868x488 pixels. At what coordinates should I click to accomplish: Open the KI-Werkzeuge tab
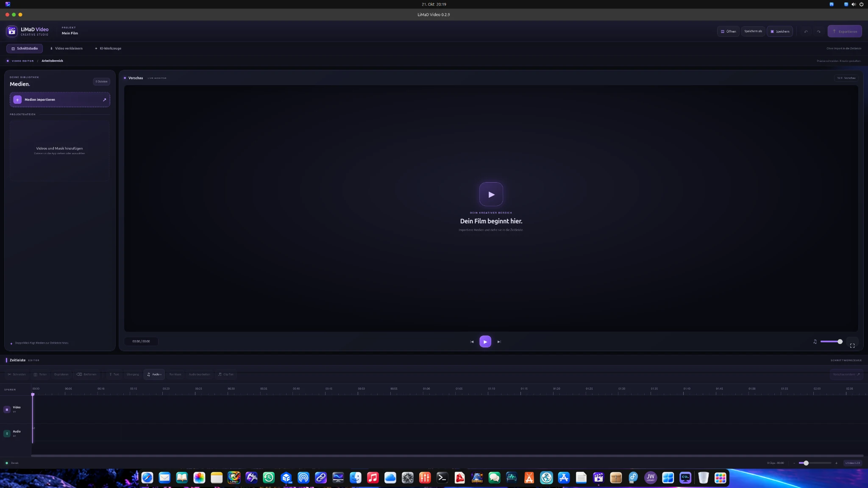click(x=108, y=48)
